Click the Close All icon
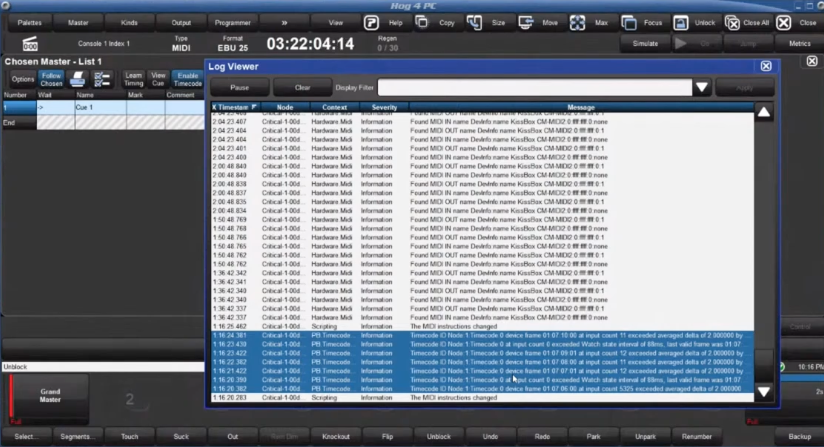824x447 pixels. 732,22
